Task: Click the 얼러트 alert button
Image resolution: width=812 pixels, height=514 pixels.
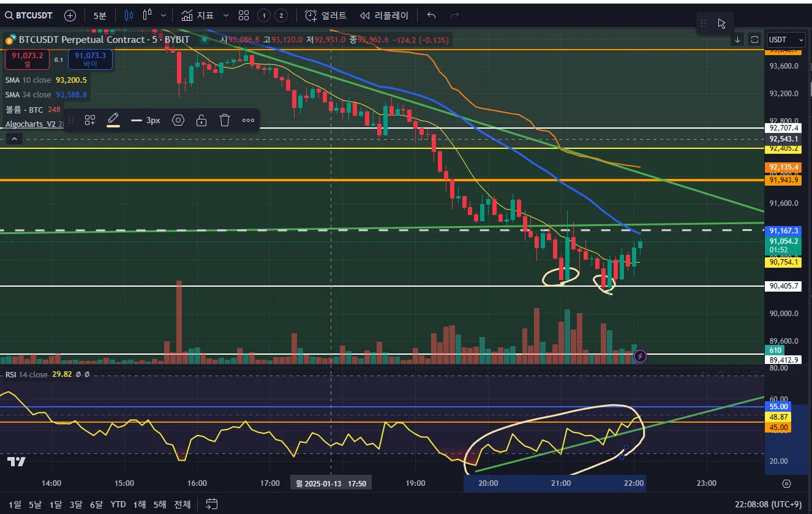Action: pyautogui.click(x=326, y=15)
